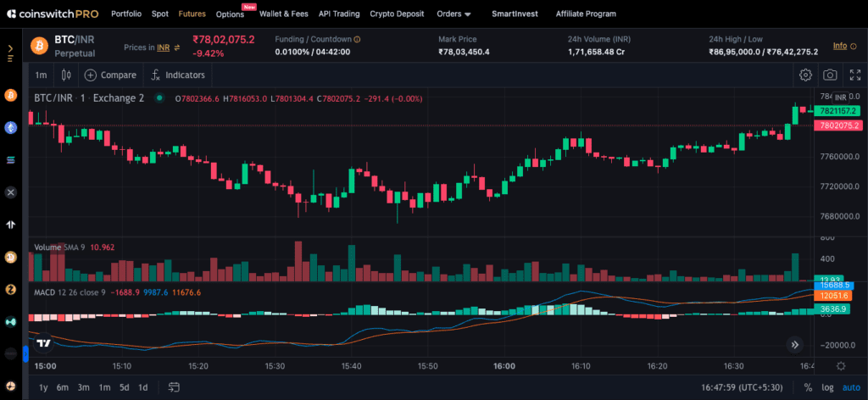This screenshot has width=868, height=400.
Task: Click the Funding / Countdown info icon
Action: coord(357,39)
